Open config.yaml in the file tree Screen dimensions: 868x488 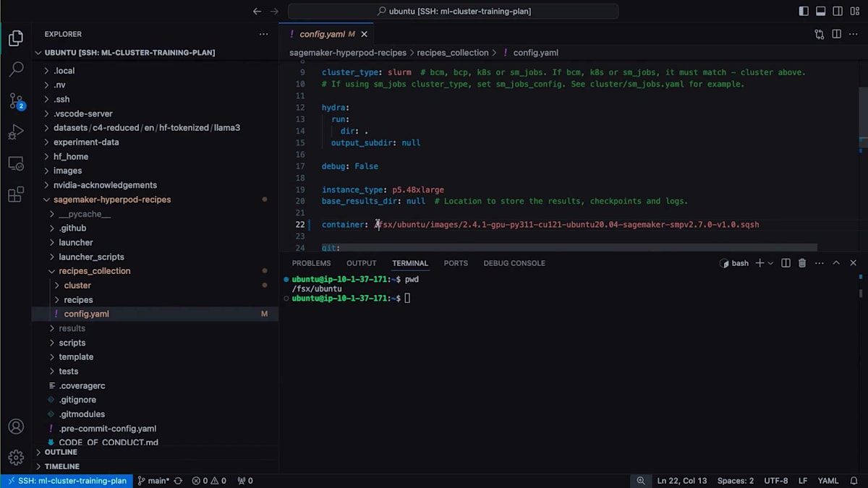86,314
